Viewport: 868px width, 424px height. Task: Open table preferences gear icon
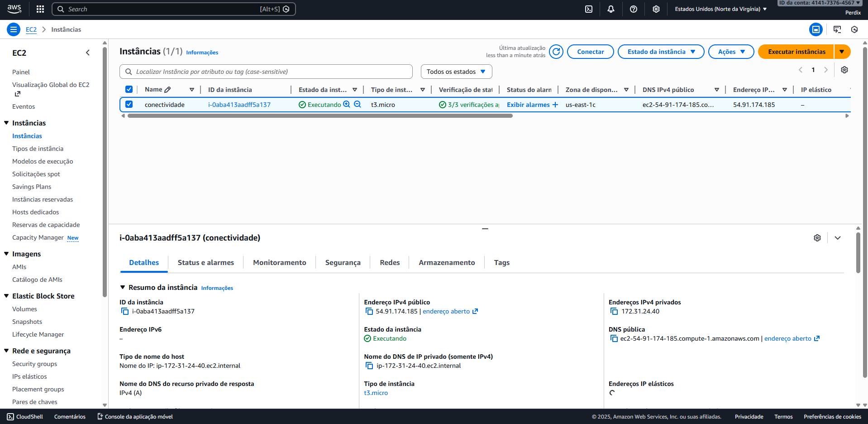pos(844,70)
